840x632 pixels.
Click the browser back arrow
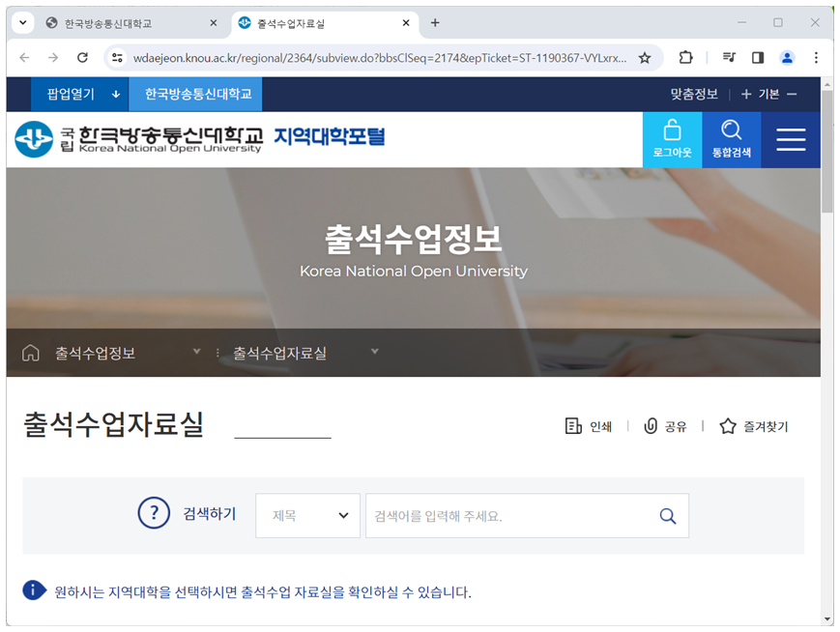point(24,57)
